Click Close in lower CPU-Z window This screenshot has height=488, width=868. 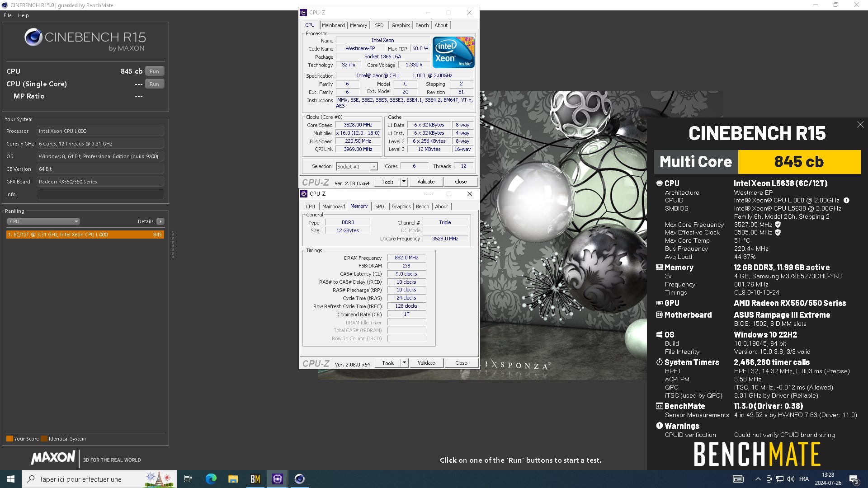[x=461, y=363]
